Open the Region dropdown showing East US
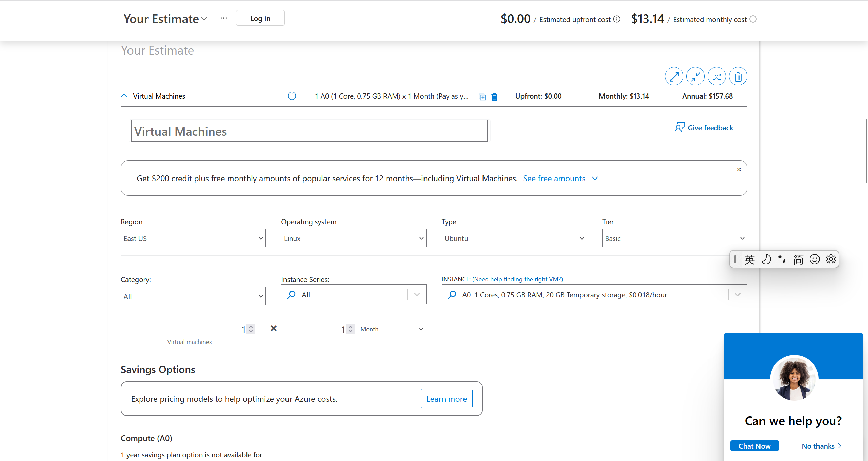The width and height of the screenshot is (868, 461). pyautogui.click(x=193, y=238)
